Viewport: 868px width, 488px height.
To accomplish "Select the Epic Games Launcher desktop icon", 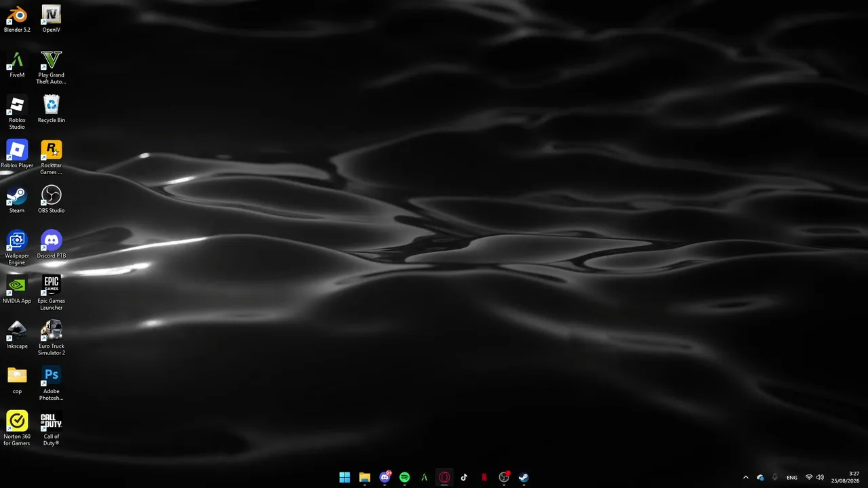I will [52, 293].
